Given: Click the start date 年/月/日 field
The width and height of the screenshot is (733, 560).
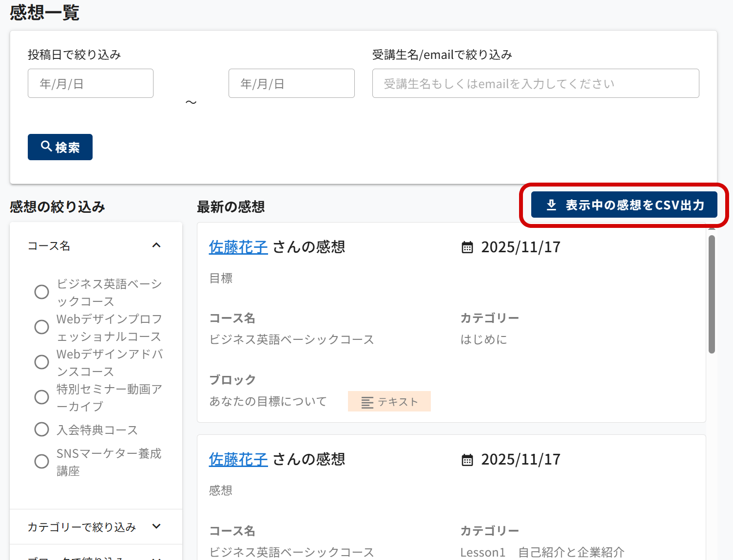Looking at the screenshot, I should [x=91, y=84].
